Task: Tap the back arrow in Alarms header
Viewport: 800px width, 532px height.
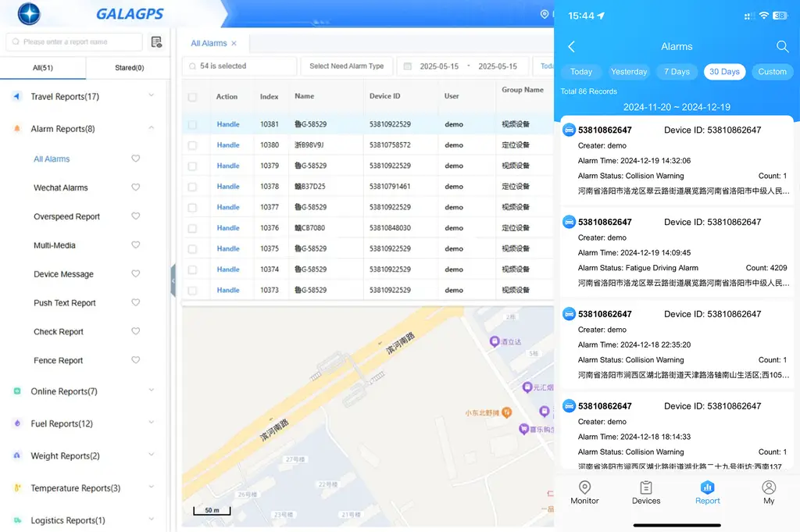Action: 571,46
